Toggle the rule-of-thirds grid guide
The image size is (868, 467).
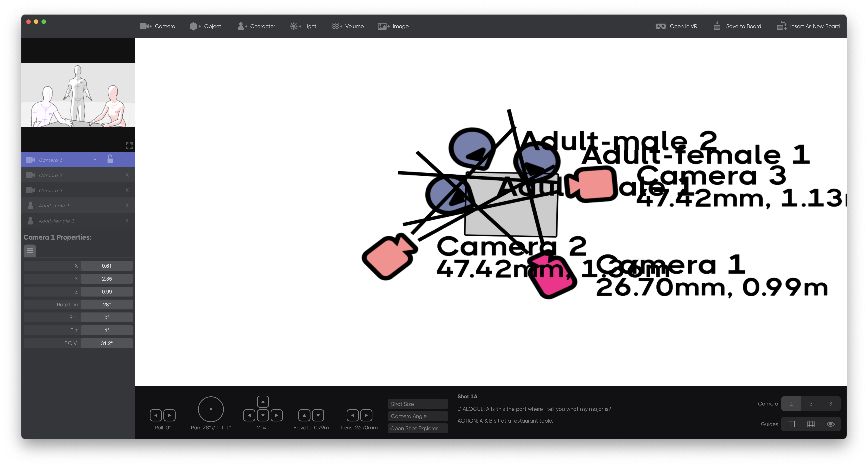pos(811,424)
